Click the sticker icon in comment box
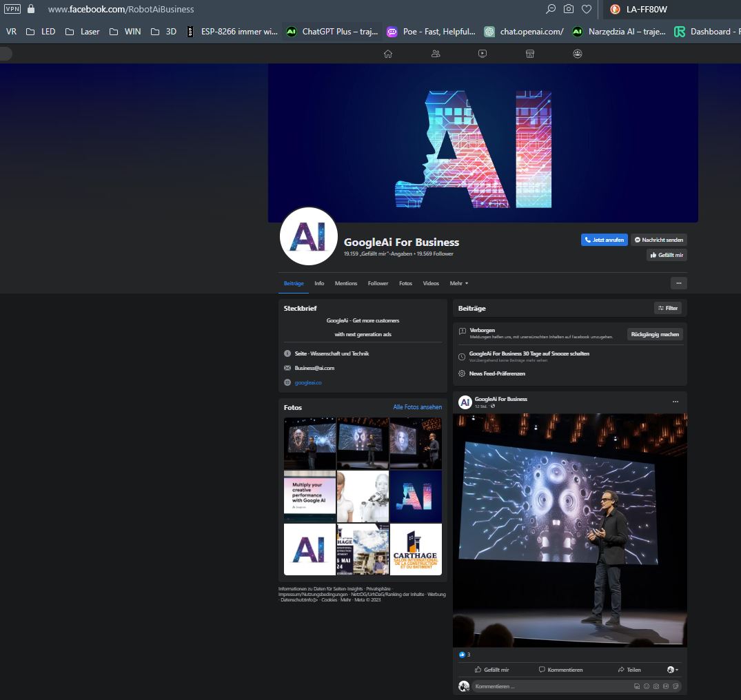741x700 pixels. pyautogui.click(x=676, y=686)
